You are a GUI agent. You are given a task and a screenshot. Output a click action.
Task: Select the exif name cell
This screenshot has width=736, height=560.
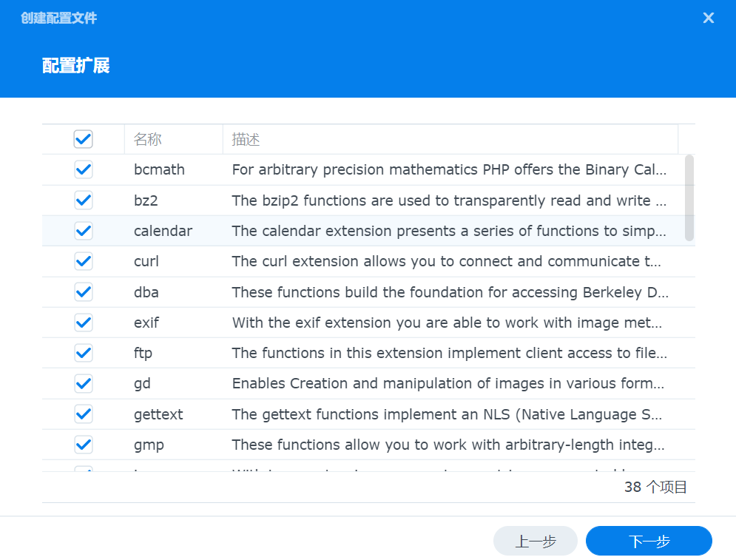tap(146, 323)
